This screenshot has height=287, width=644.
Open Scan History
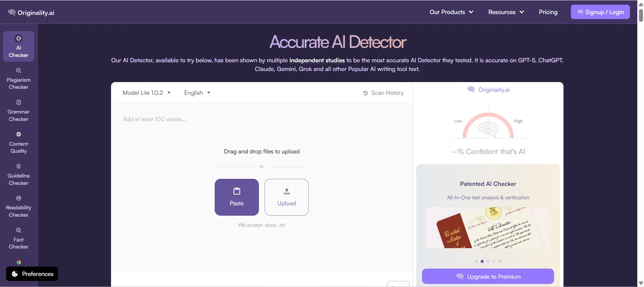383,93
